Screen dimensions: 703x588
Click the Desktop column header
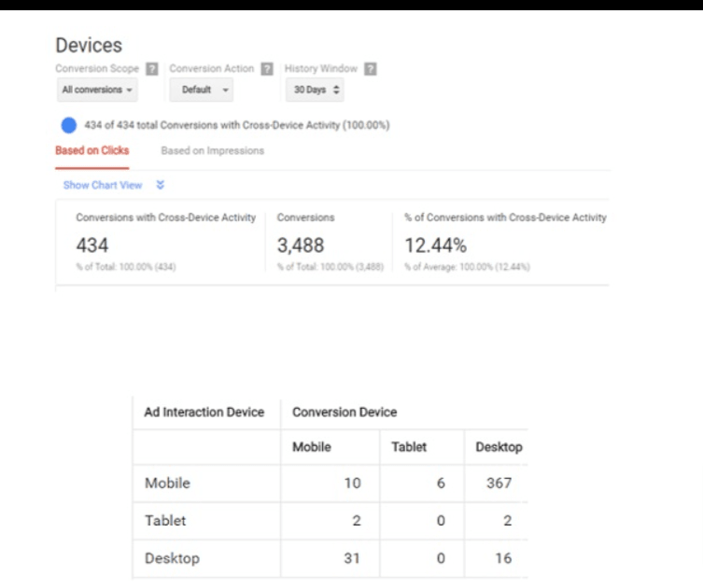tap(499, 447)
